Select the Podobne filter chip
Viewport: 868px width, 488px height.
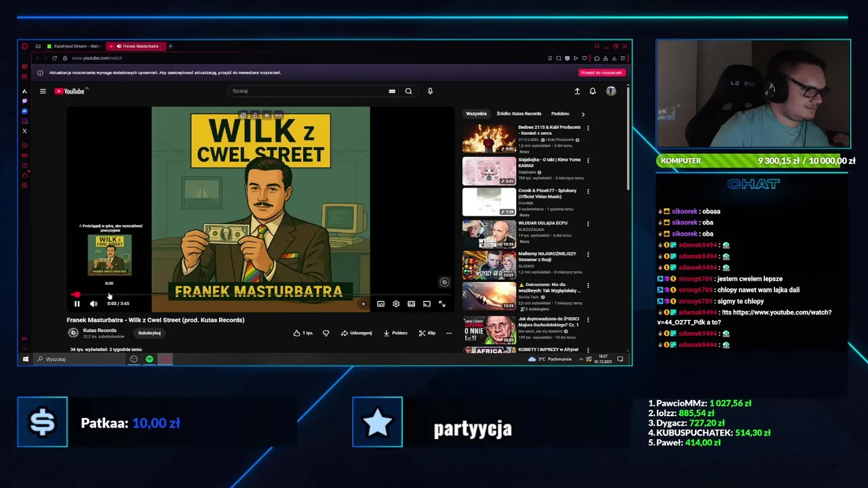click(x=560, y=114)
